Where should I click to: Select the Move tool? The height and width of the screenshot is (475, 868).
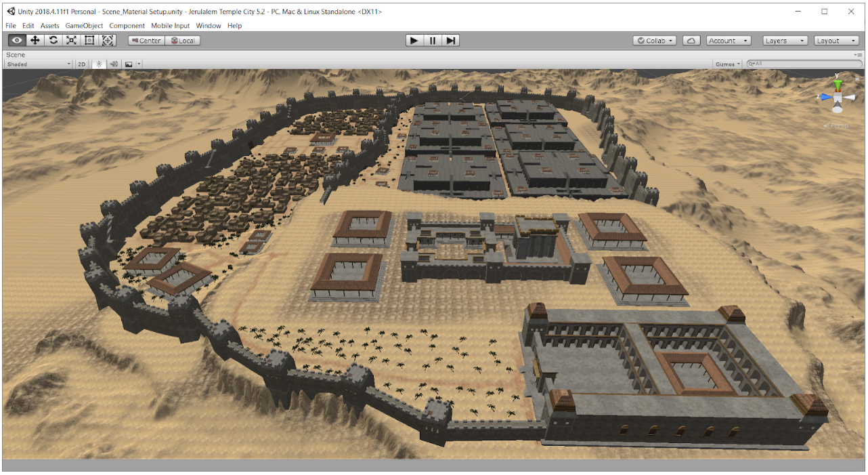[35, 41]
